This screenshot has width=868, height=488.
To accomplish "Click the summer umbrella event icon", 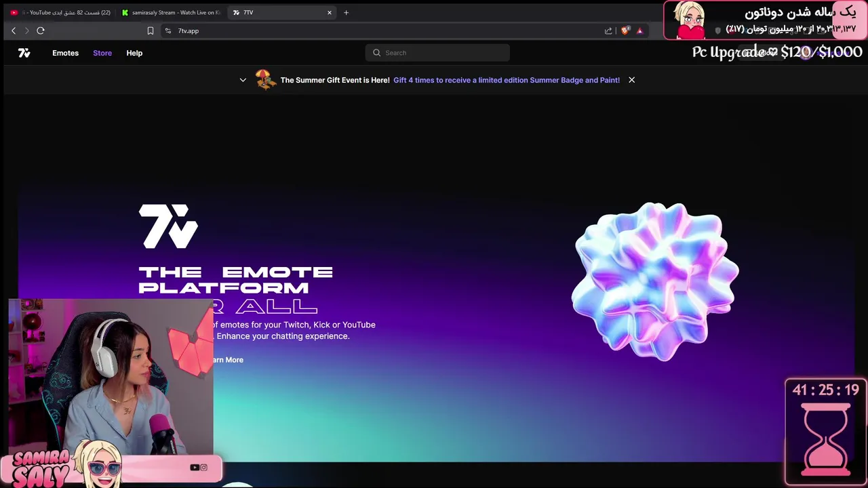I will [266, 79].
